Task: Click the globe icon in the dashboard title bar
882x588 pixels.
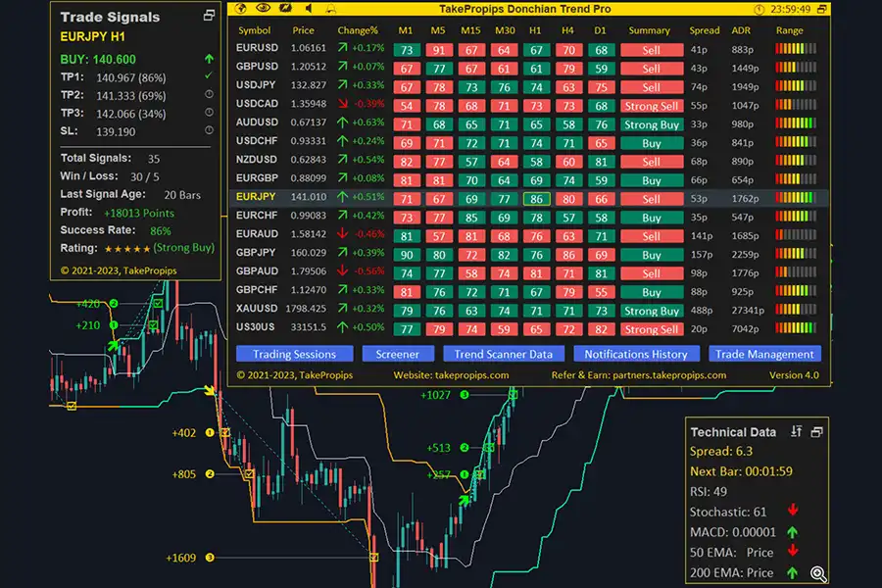Action: pyautogui.click(x=241, y=9)
